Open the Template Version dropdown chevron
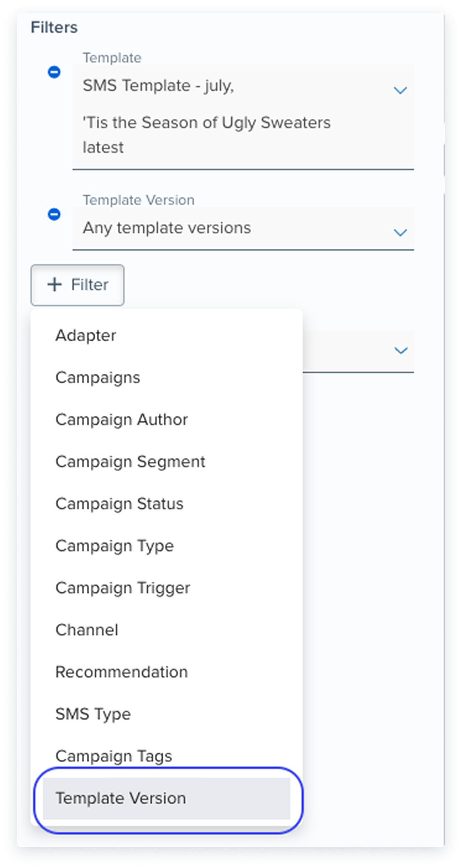462x868 pixels. [400, 232]
